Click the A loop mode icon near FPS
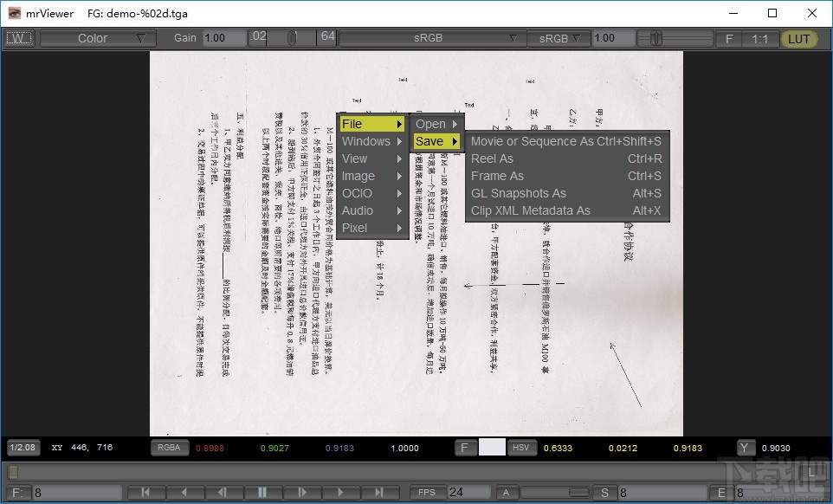The height and width of the screenshot is (504, 833). coord(507,491)
